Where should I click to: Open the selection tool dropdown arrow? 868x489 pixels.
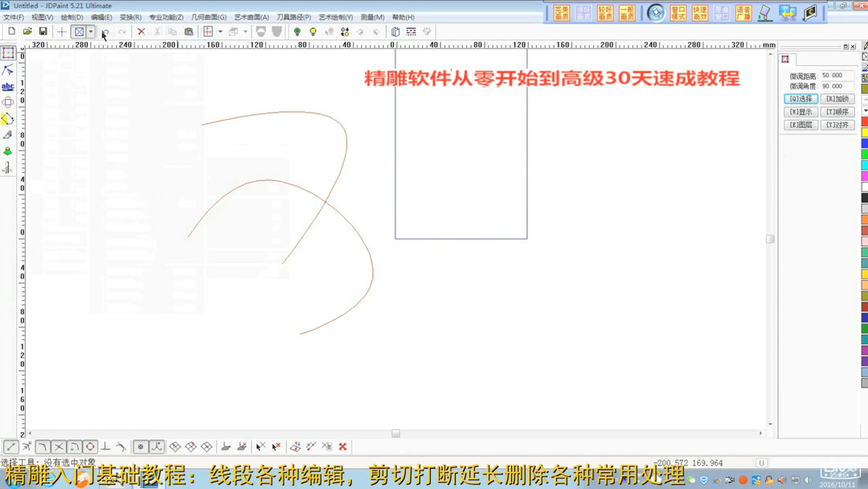90,31
